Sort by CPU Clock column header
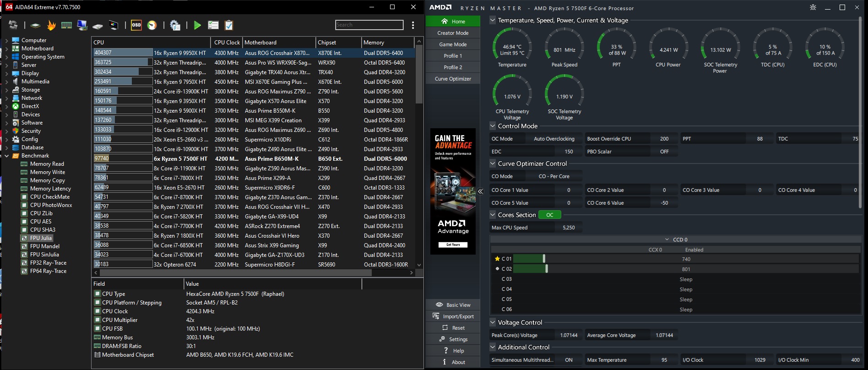Image resolution: width=868 pixels, height=370 pixels. pyautogui.click(x=227, y=42)
